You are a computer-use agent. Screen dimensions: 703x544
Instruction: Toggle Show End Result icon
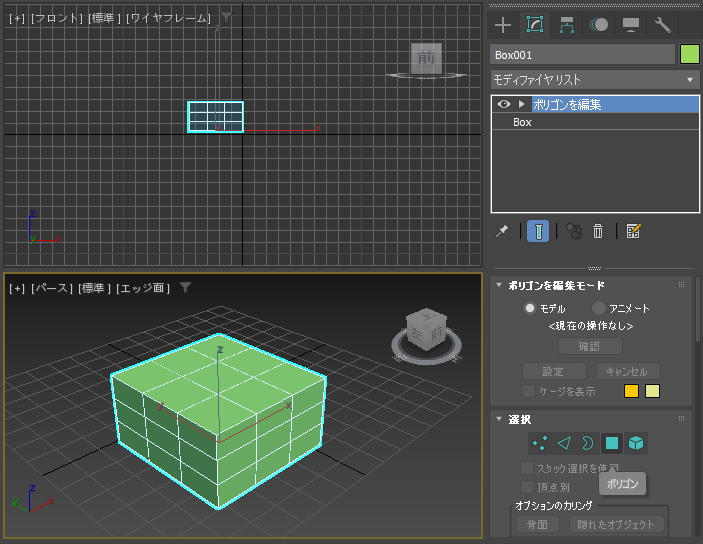coord(538,231)
